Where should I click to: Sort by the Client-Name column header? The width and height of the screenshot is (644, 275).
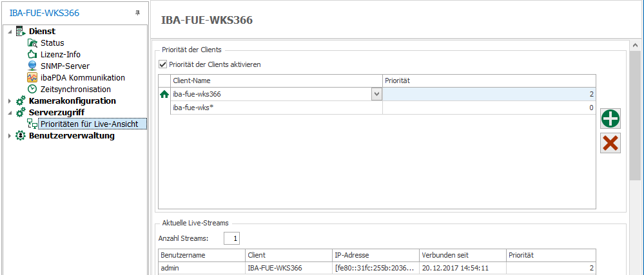tap(276, 81)
